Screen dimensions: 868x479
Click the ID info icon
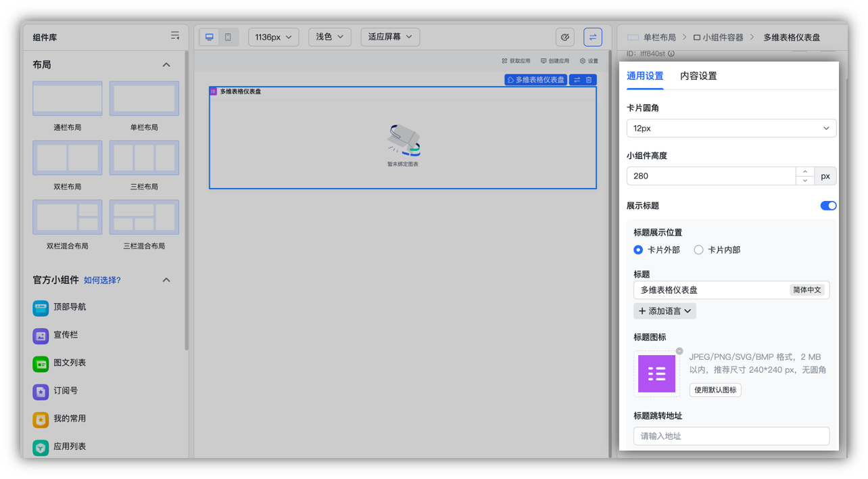[x=671, y=53]
